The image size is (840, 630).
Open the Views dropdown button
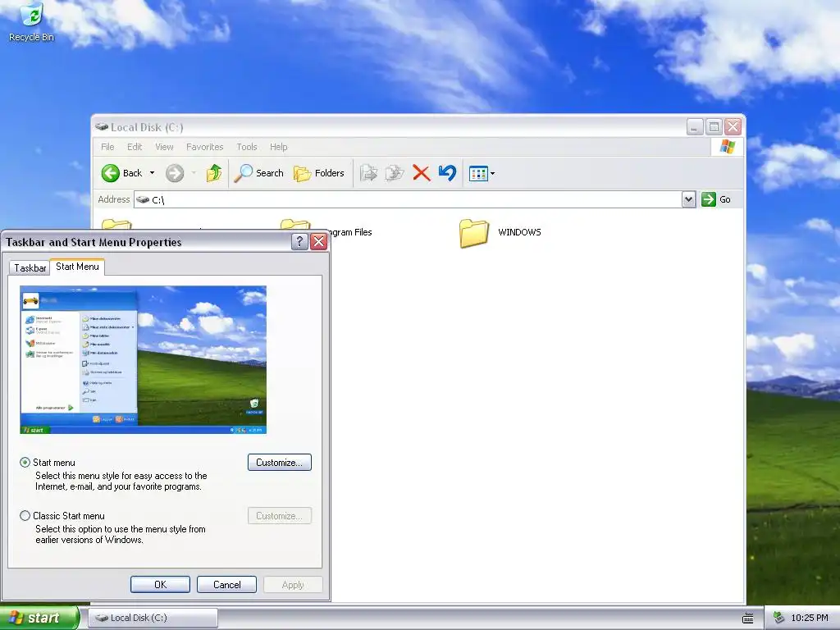tap(482, 173)
